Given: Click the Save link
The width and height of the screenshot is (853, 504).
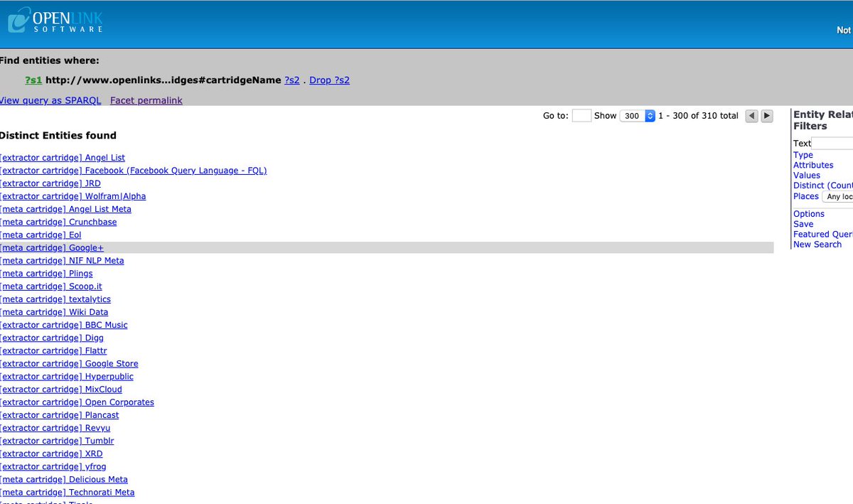Looking at the screenshot, I should (x=803, y=224).
